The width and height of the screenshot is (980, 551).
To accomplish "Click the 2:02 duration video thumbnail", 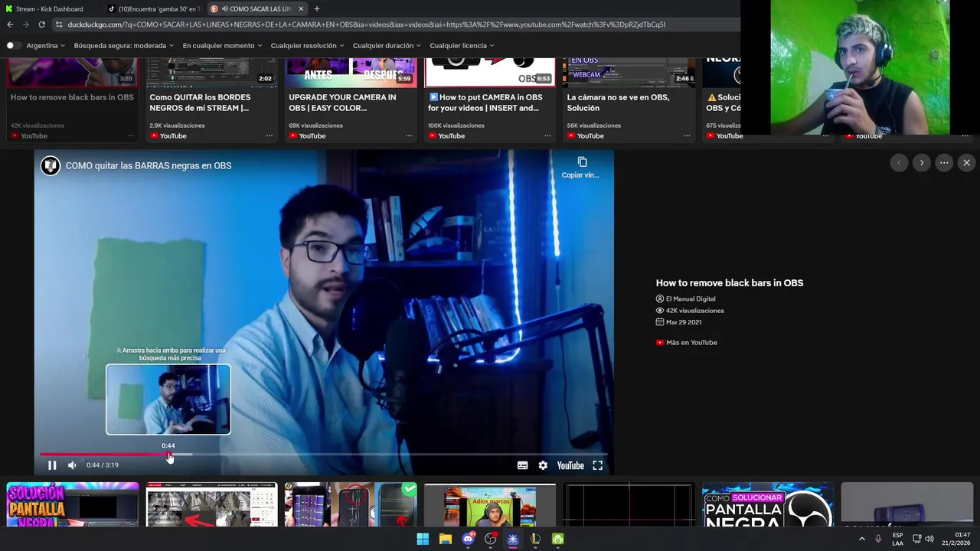I will click(212, 73).
